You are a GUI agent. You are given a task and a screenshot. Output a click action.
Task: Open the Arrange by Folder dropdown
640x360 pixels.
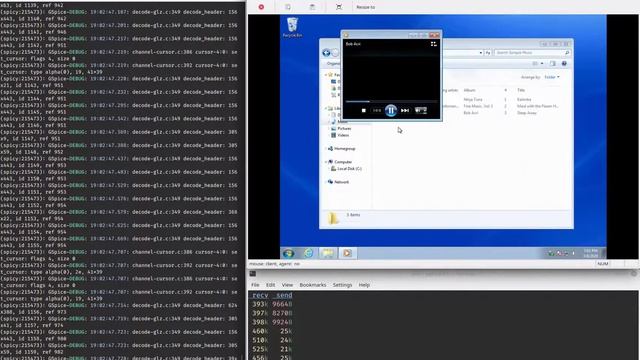tap(552, 77)
